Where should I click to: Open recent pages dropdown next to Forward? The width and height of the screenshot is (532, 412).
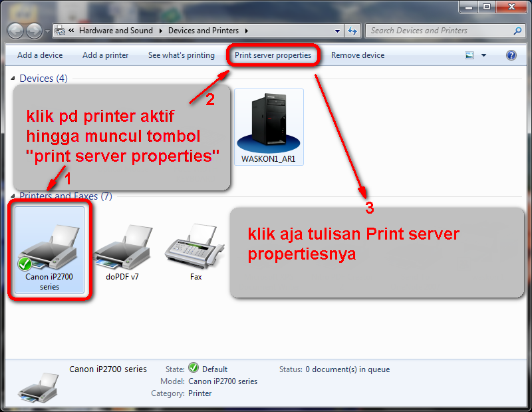coord(47,31)
